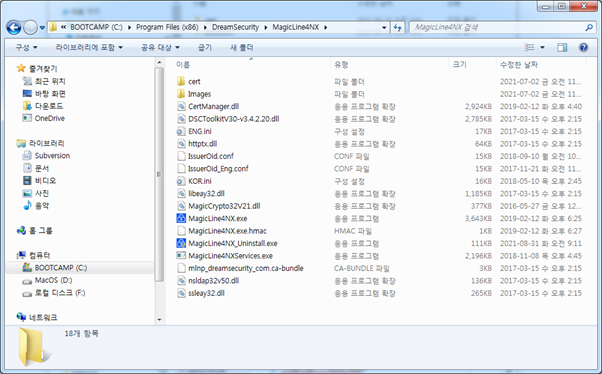The image size is (602, 374).
Task: Open the view options dropdown arrow
Action: (542, 47)
